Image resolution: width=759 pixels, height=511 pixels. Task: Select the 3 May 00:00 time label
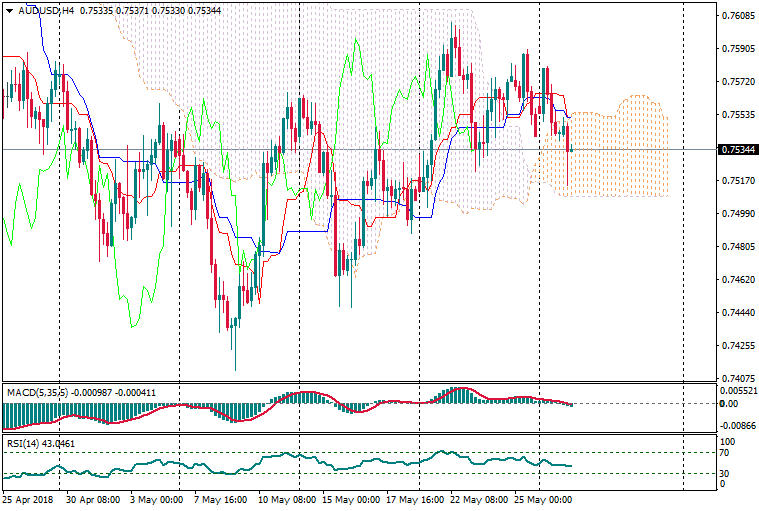coord(158,498)
